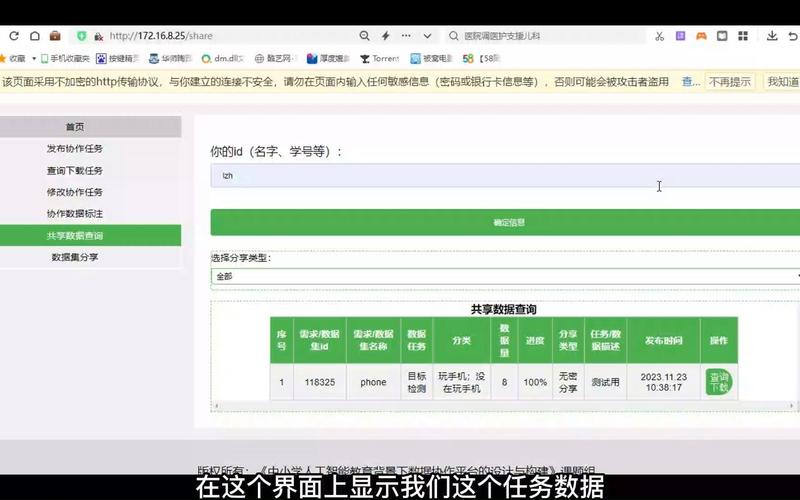Open the 58 bookmark

coord(481,59)
